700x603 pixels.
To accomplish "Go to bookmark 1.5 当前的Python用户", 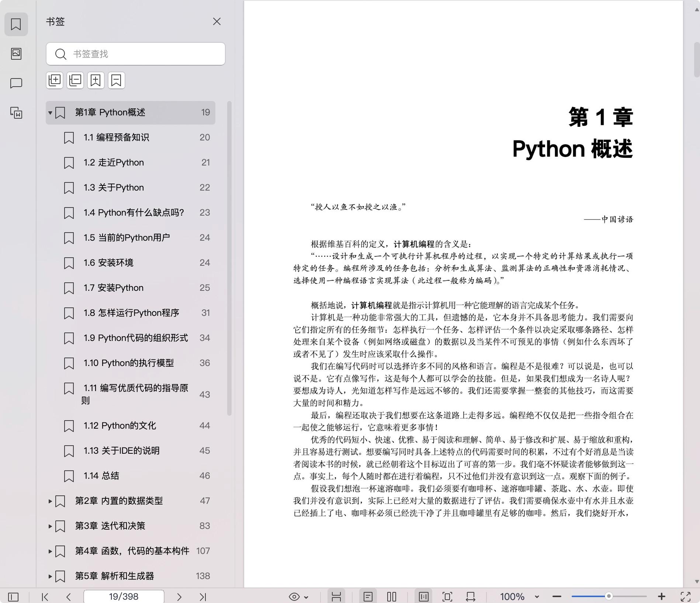I will coord(131,238).
